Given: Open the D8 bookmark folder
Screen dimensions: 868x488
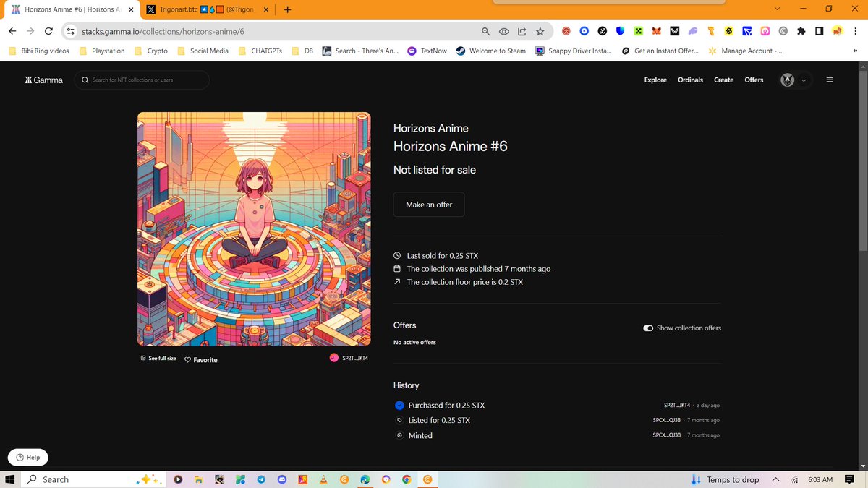Looking at the screenshot, I should tap(303, 51).
